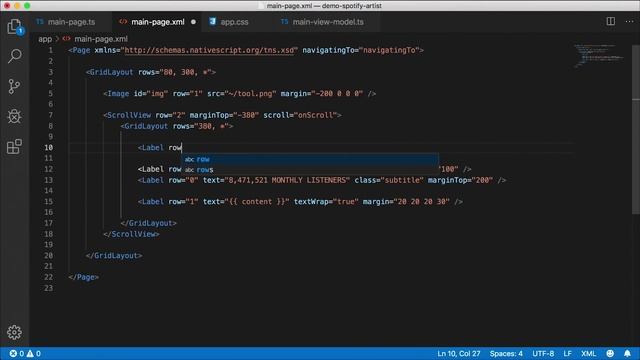
Task: Open the Manage gear menu
Action: [14, 332]
